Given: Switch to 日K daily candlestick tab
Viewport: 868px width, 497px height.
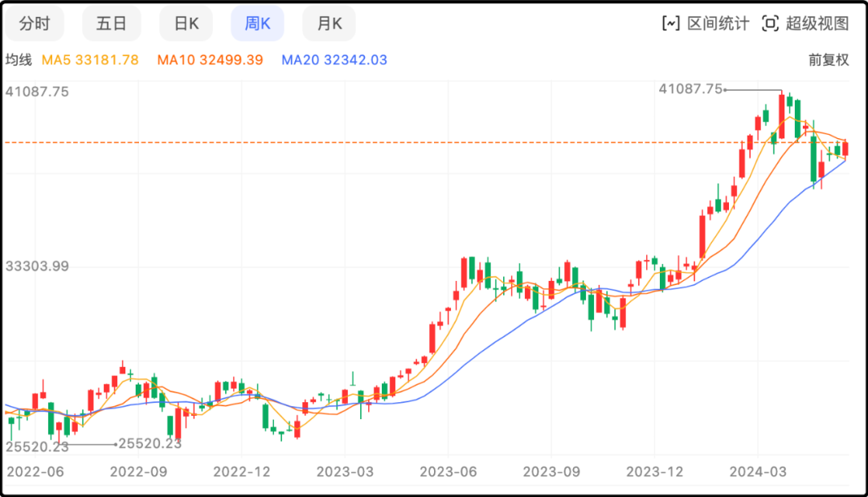Looking at the screenshot, I should pyautogui.click(x=186, y=23).
